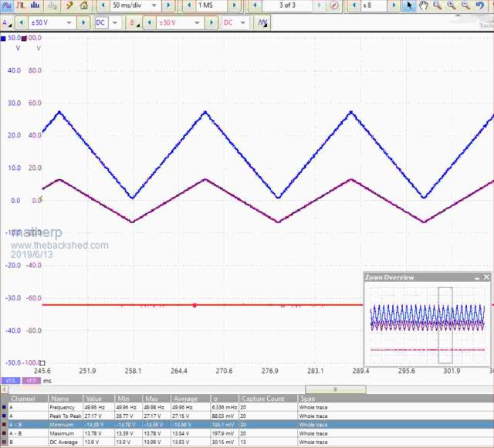Image resolution: width=494 pixels, height=448 pixels.
Task: Decrease timebase with left arrow
Action: 103,5
